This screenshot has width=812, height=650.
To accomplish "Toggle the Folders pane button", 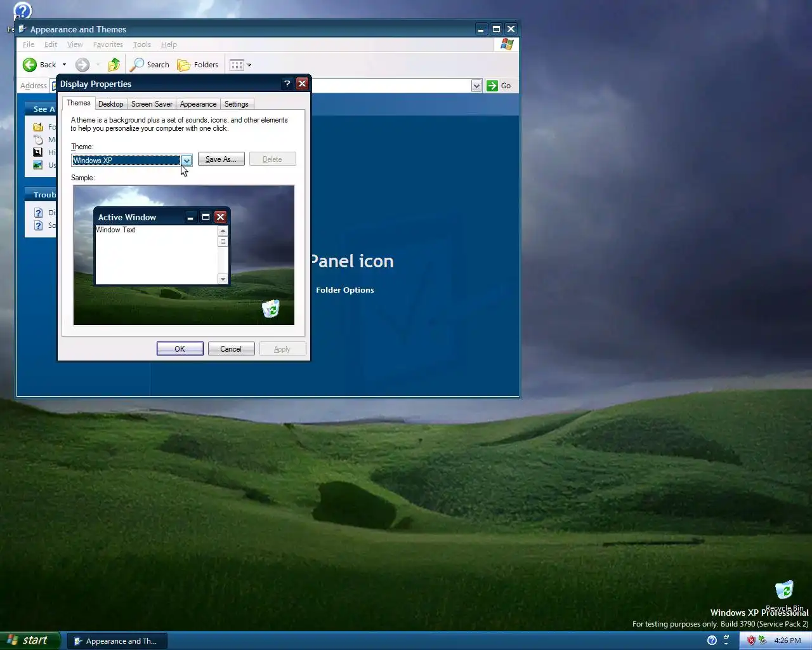I will 198,65.
